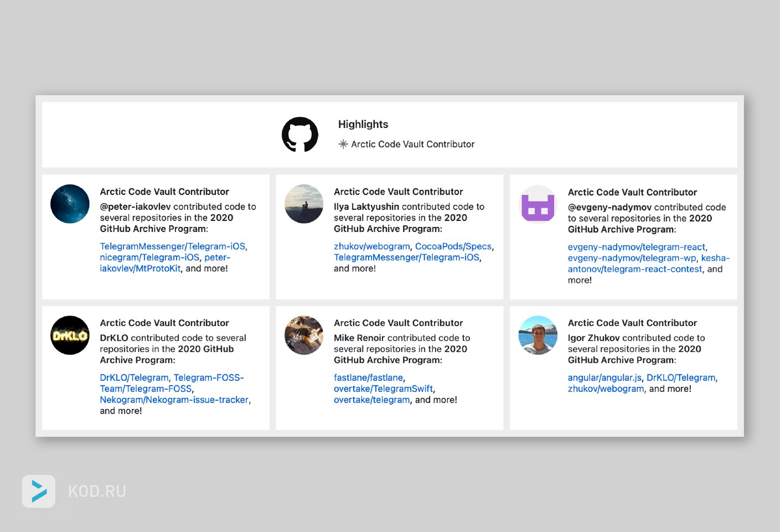Open the evgeny-nadymov/telegram-react link
Viewport: 780px width, 532px height.
click(x=636, y=247)
